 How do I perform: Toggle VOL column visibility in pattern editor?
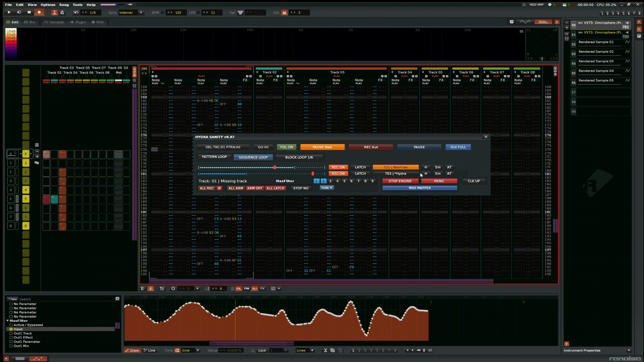coord(238,289)
